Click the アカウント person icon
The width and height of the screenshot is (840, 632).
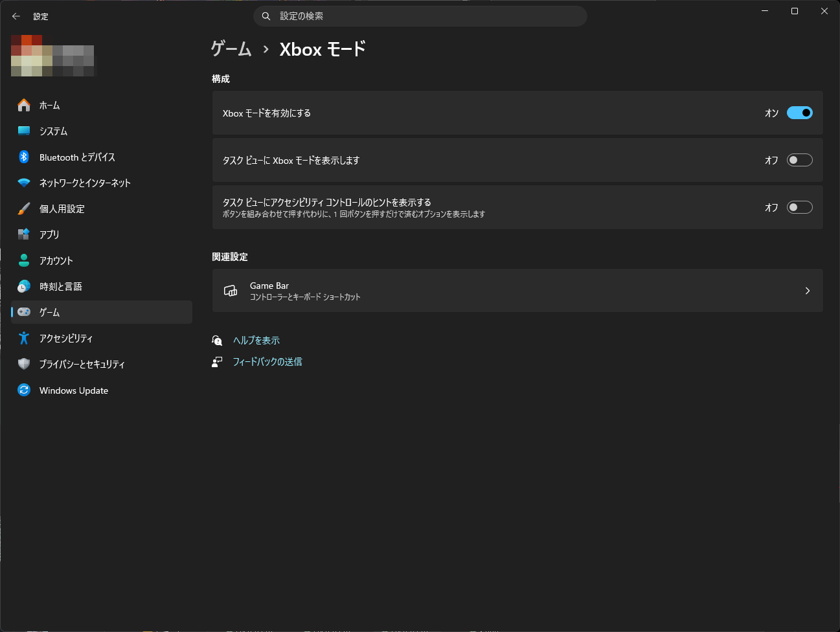(x=24, y=260)
